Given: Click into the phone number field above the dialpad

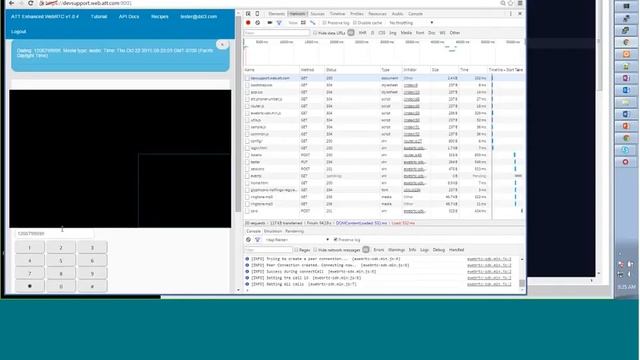Looking at the screenshot, I should (x=54, y=233).
